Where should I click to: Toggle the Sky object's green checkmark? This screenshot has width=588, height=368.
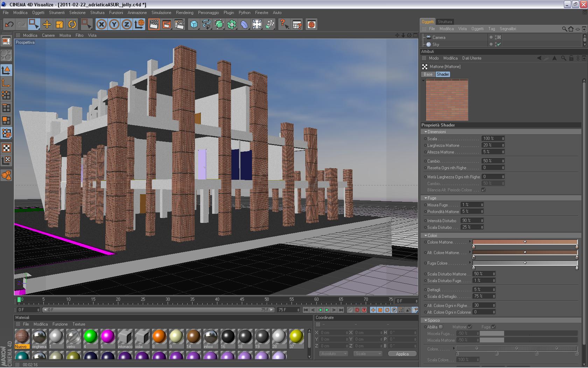point(499,44)
